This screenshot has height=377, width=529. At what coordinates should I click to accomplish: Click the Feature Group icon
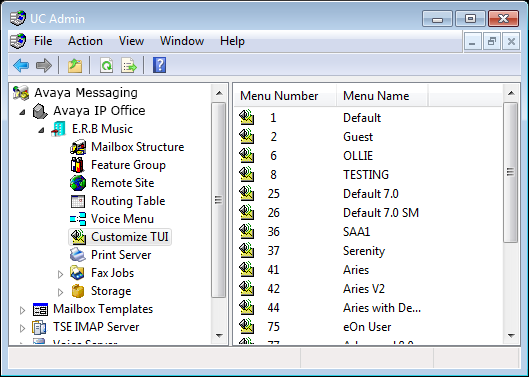[x=78, y=165]
